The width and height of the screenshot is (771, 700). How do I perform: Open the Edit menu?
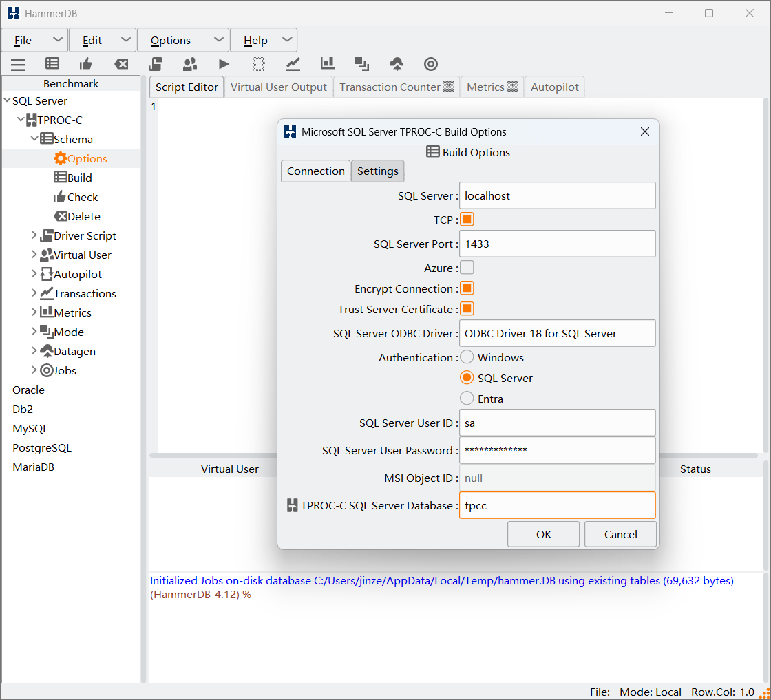click(x=103, y=41)
